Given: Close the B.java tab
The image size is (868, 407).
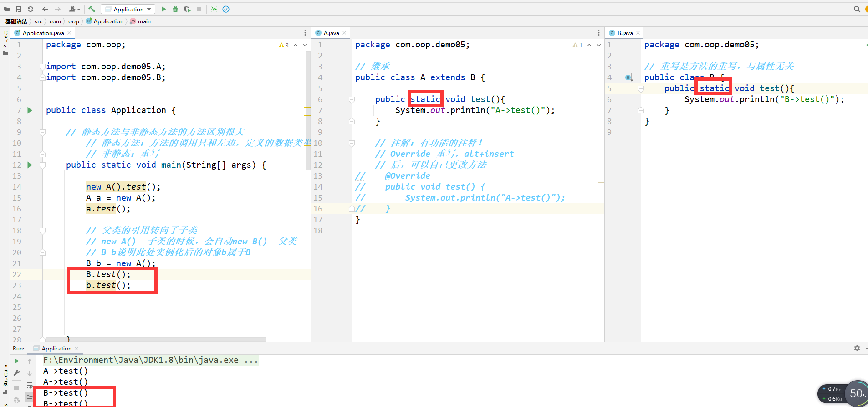Looking at the screenshot, I should coord(638,33).
